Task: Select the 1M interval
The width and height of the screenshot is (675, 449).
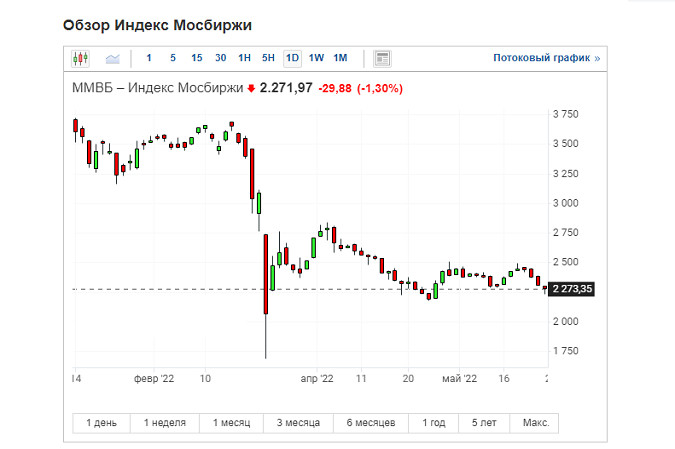Action: [341, 58]
